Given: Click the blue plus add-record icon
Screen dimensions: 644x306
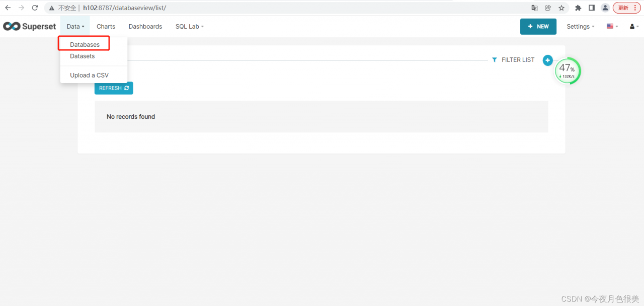Looking at the screenshot, I should 548,60.
